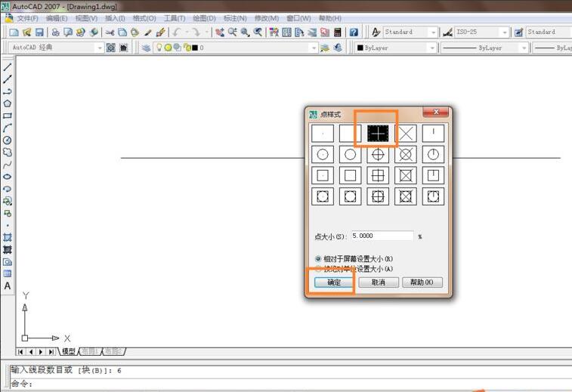This screenshot has width=572, height=392.
Task: Select the Ellipse tool
Action: coord(8,177)
